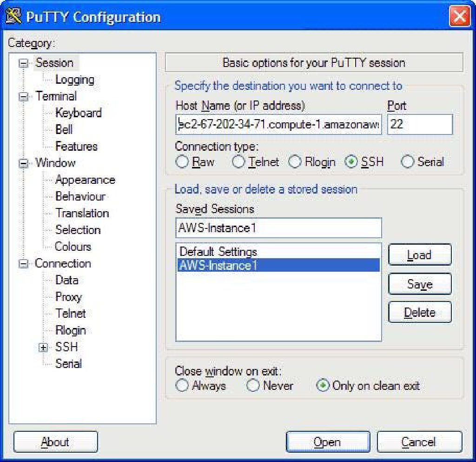The height and width of the screenshot is (462, 476).
Task: Select AWS-Instance1 in sessions list
Action: (278, 265)
